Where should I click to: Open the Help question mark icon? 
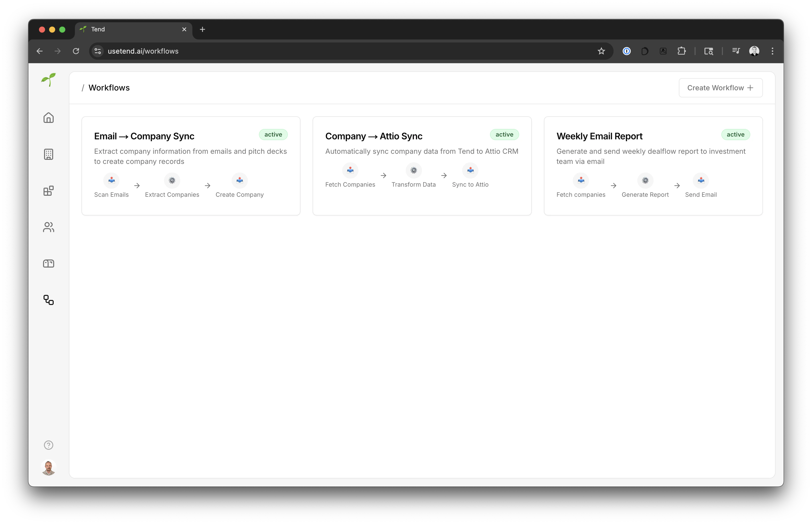point(48,445)
